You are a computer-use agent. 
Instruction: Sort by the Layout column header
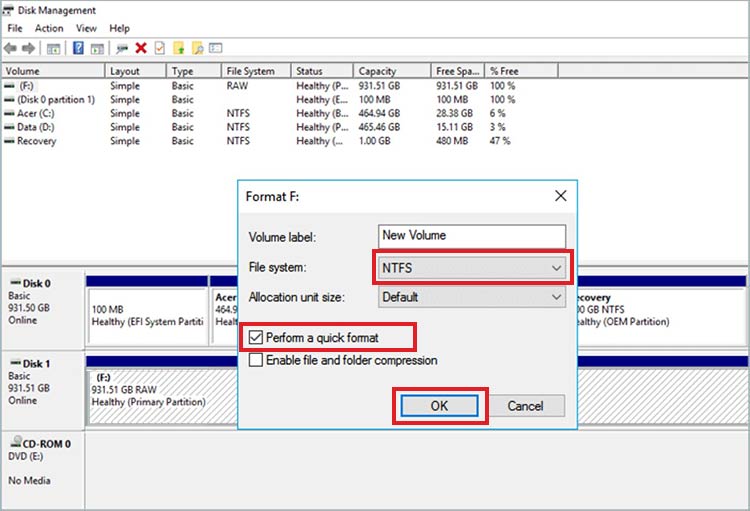135,71
